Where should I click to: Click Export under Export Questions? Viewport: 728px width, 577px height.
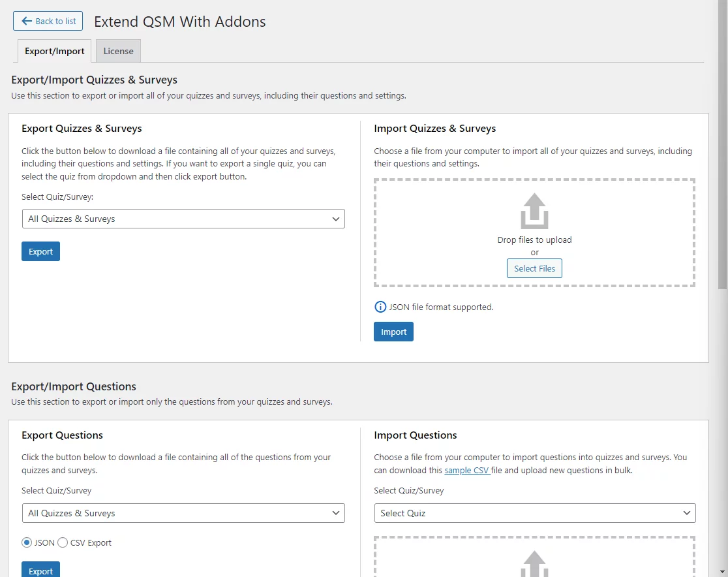coord(41,570)
